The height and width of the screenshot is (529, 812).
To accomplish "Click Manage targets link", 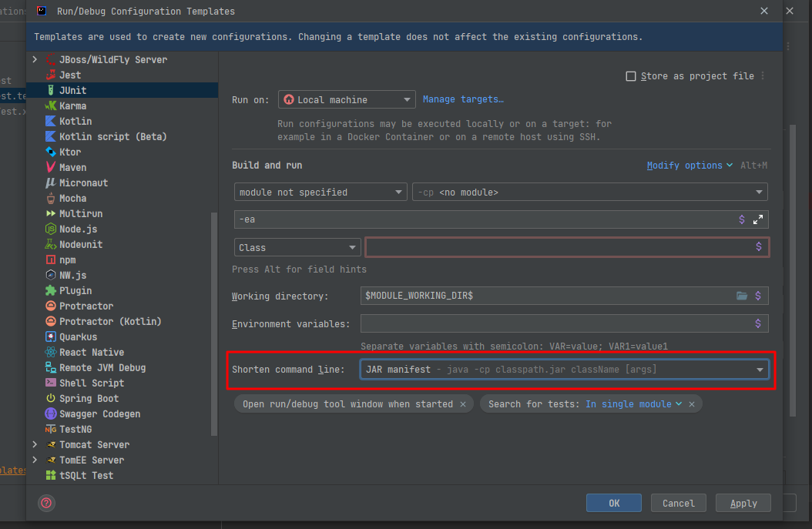I will (463, 99).
